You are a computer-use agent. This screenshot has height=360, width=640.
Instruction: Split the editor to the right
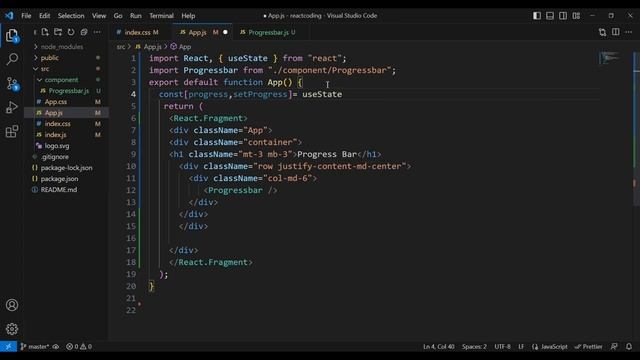coord(616,32)
